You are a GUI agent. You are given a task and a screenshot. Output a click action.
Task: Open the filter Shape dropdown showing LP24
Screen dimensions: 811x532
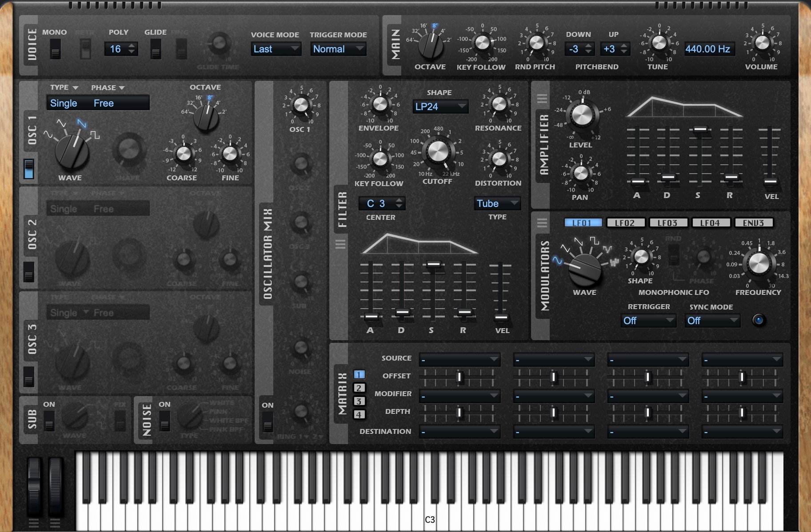point(440,107)
